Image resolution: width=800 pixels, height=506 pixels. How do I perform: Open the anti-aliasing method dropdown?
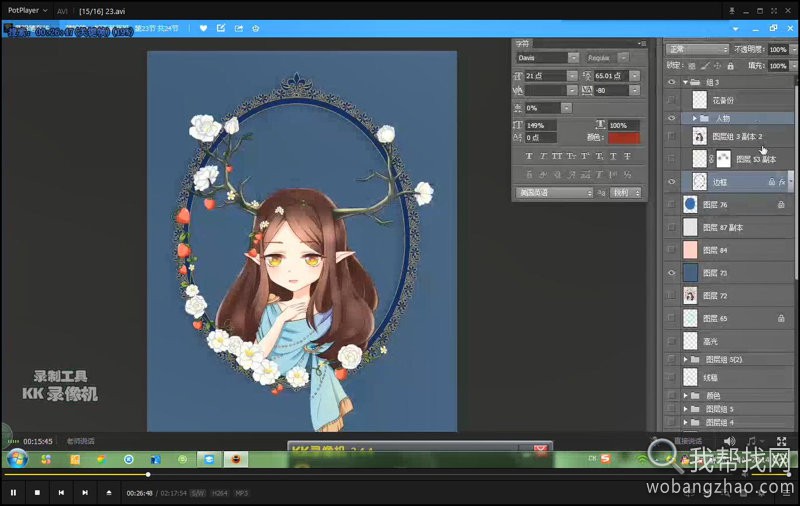tap(626, 193)
